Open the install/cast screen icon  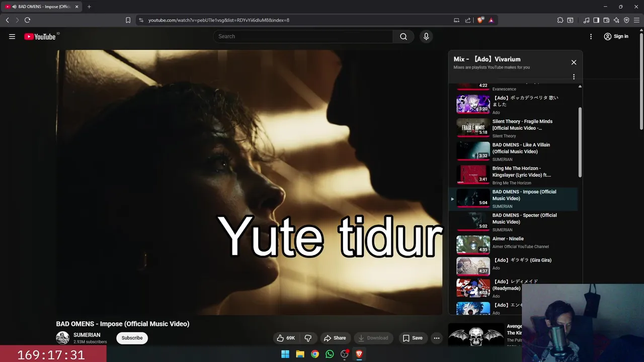tap(456, 20)
